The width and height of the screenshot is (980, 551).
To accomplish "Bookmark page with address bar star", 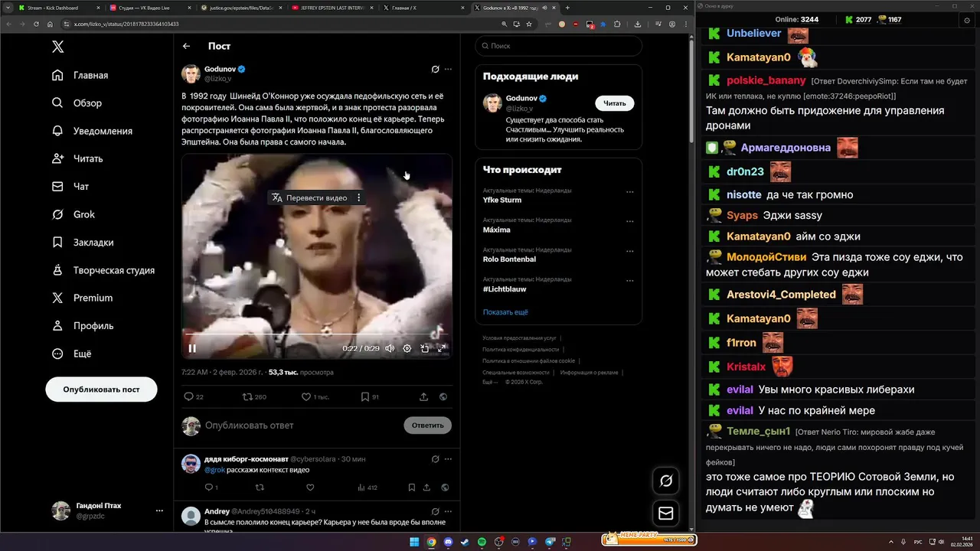I will (529, 24).
